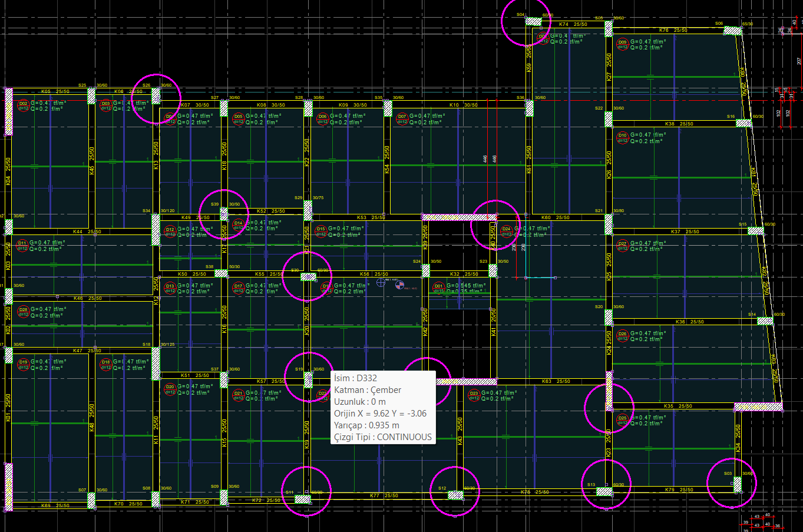Select hatched column S27
803x532 pixels.
[x=224, y=108]
